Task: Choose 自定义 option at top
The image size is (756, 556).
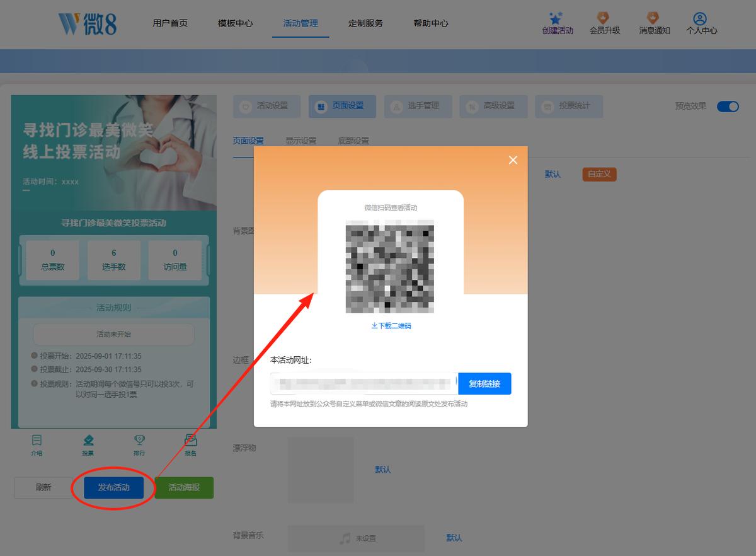Action: (x=599, y=174)
